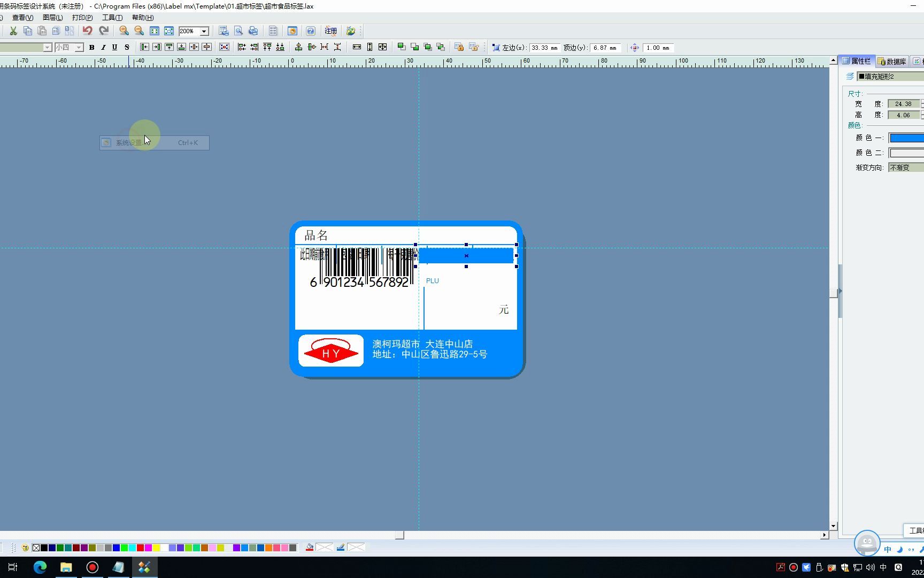
Task: Click the make same height icon
Action: coord(369,47)
